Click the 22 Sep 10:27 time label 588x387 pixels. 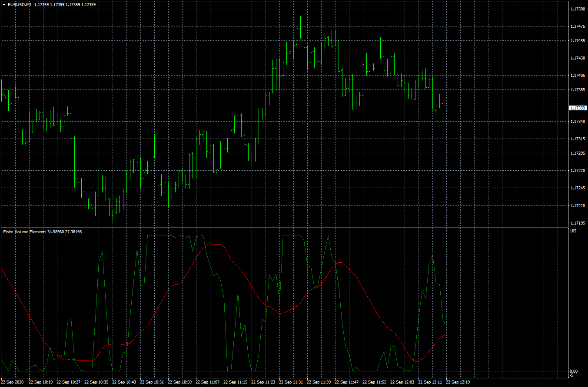point(69,382)
